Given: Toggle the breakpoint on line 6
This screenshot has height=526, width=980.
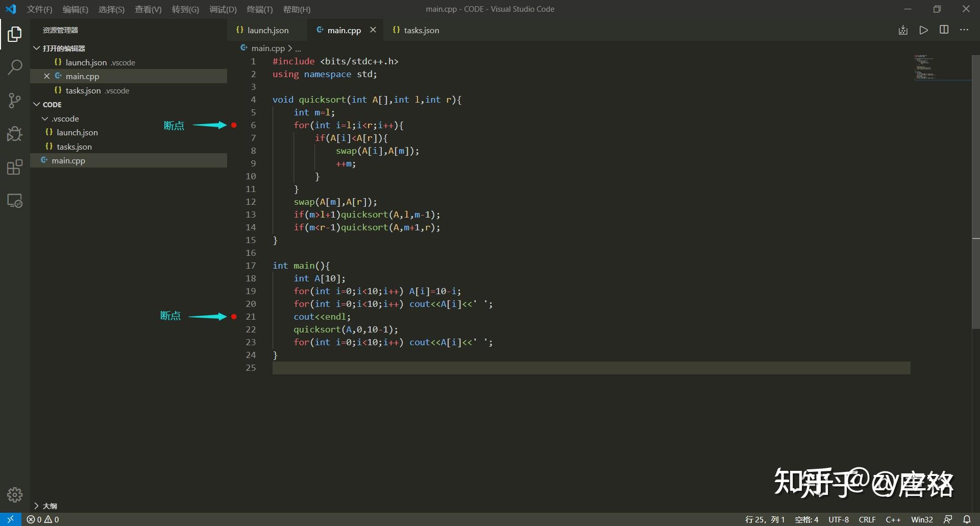Looking at the screenshot, I should (234, 125).
